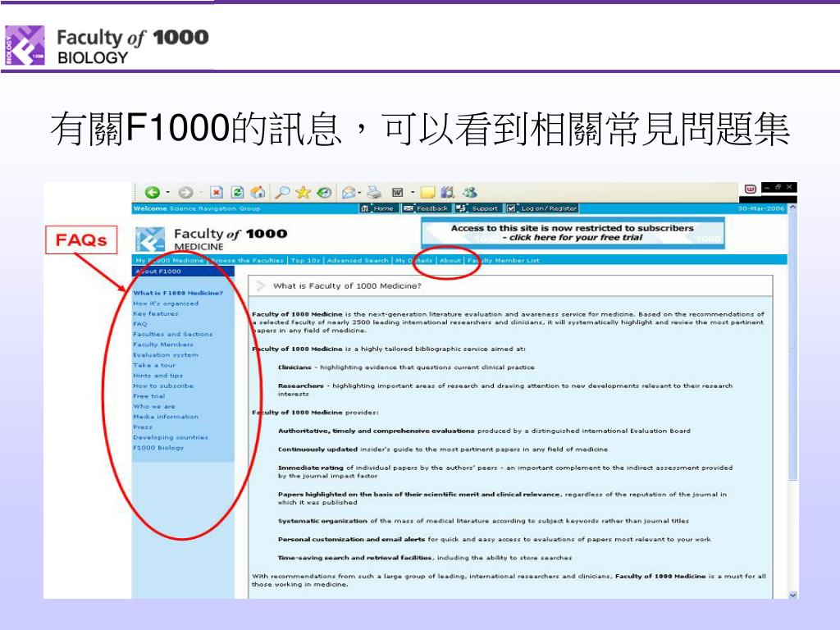Open the FAQ sidebar link

[139, 324]
